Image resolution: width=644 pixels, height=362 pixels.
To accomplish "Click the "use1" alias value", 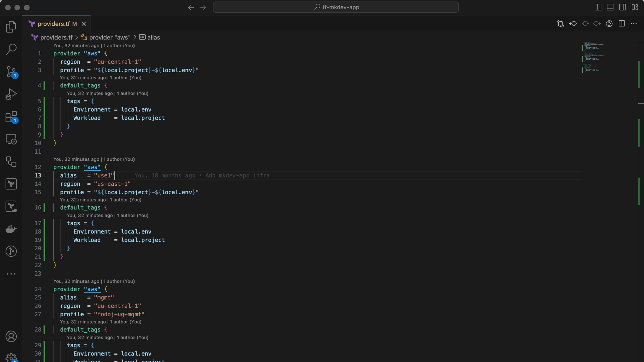I will click(x=104, y=175).
